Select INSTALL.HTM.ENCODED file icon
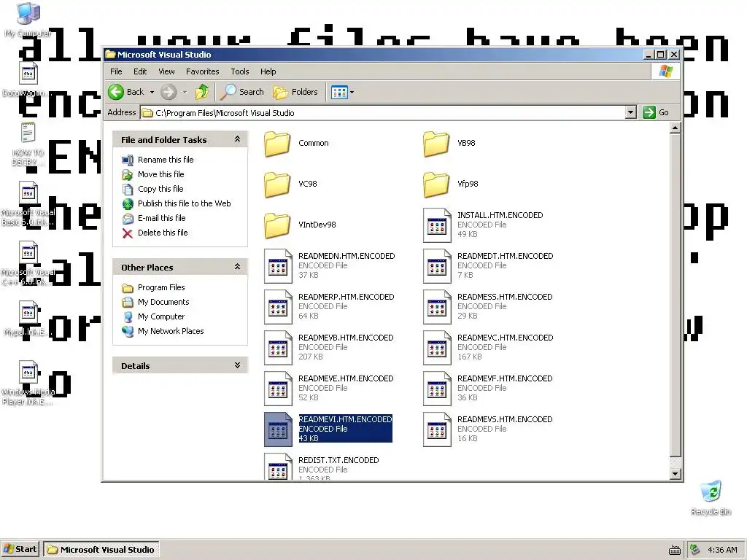 (437, 225)
